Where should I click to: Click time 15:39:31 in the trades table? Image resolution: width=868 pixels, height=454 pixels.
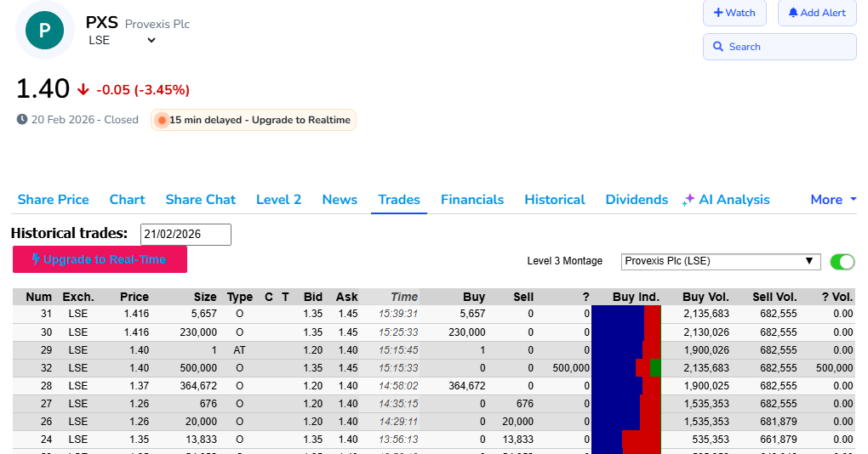tap(398, 314)
